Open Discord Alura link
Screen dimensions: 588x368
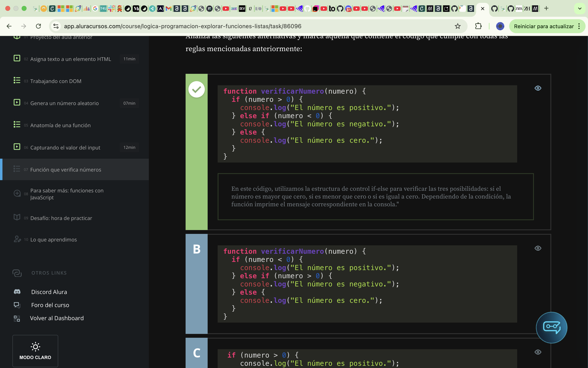[49, 292]
